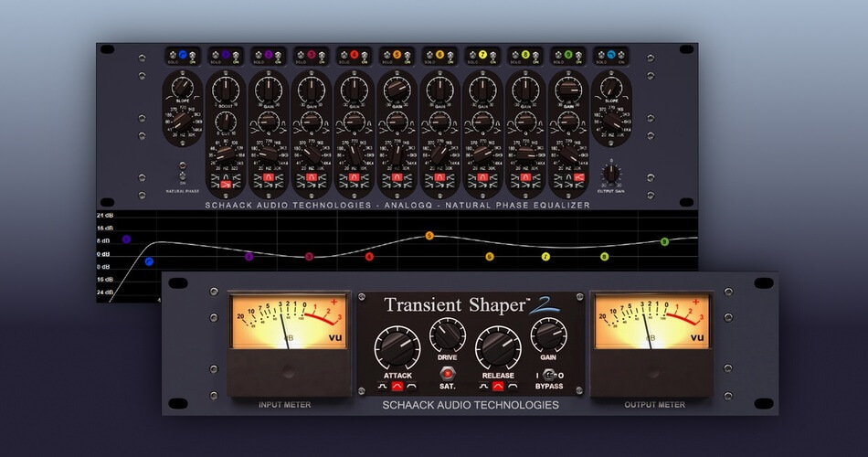Enable the red SAT. saturation button
This screenshot has width=868, height=457.
[x=448, y=374]
